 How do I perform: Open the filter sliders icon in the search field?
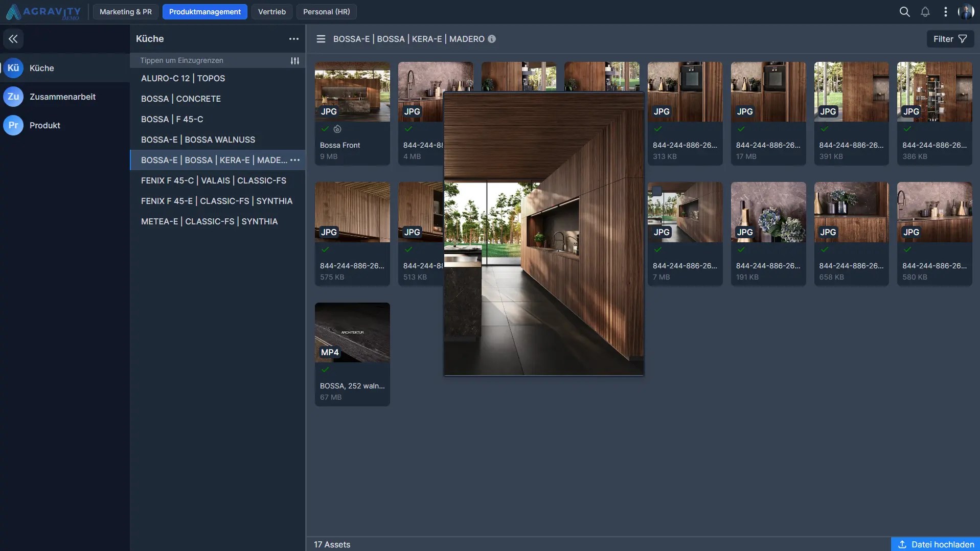point(295,60)
